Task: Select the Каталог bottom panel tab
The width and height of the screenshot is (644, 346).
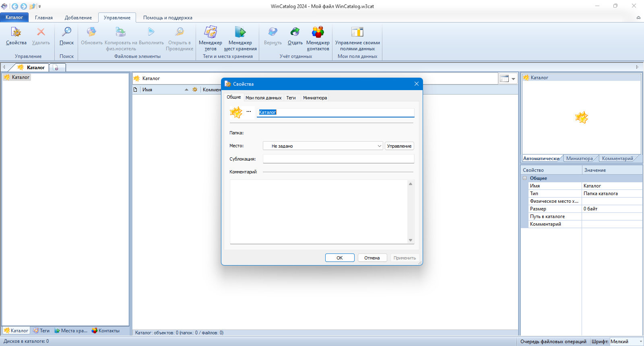Action: pos(16,331)
